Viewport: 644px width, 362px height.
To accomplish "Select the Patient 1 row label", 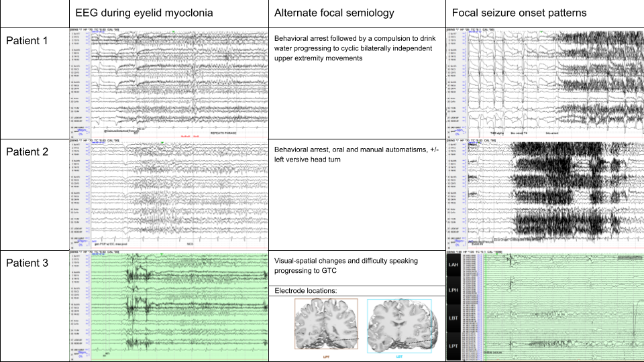I will coord(27,41).
